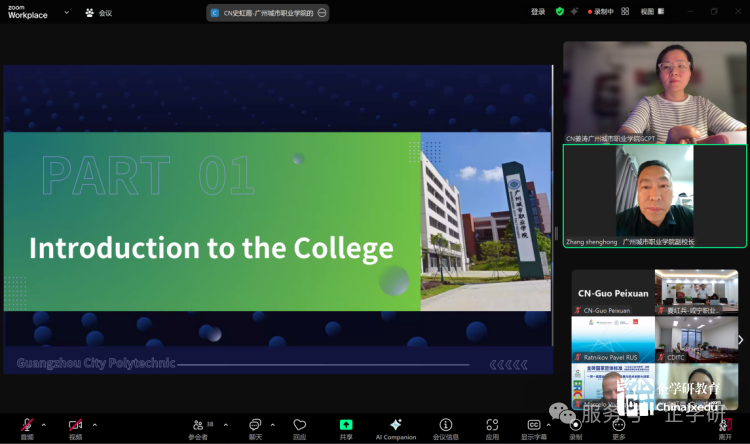This screenshot has height=444, width=750.
Task: Turn on the video camera
Action: pyautogui.click(x=75, y=426)
